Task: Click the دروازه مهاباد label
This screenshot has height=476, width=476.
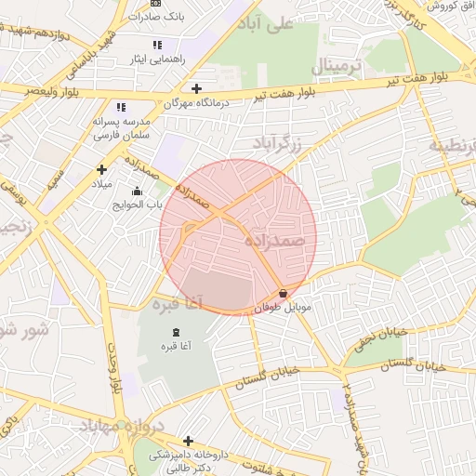Action: [122, 427]
